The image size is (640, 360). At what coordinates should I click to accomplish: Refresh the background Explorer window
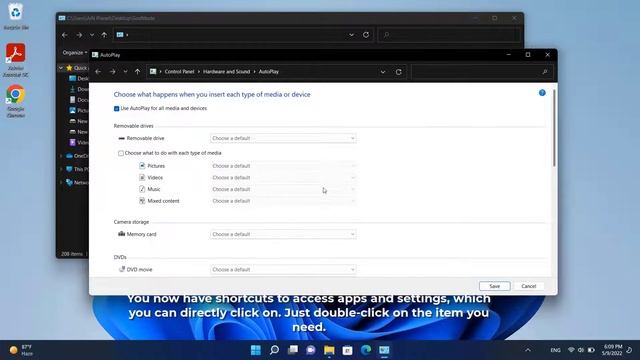click(366, 35)
